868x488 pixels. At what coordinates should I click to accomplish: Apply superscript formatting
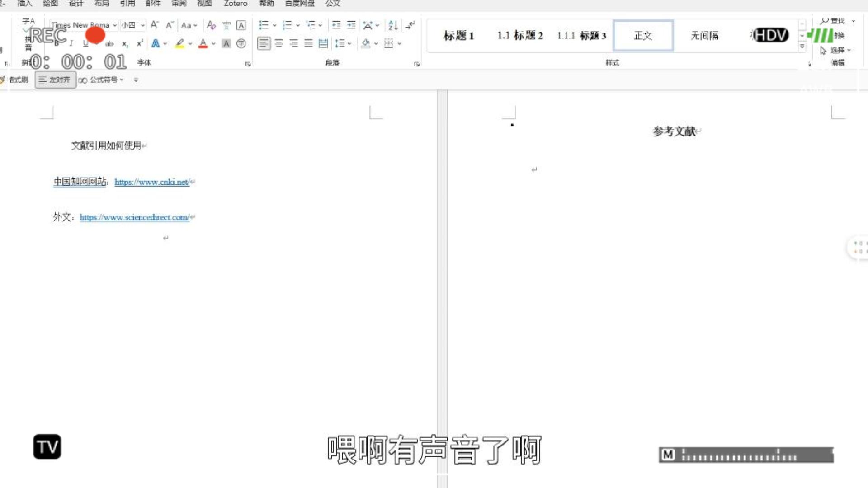click(140, 43)
